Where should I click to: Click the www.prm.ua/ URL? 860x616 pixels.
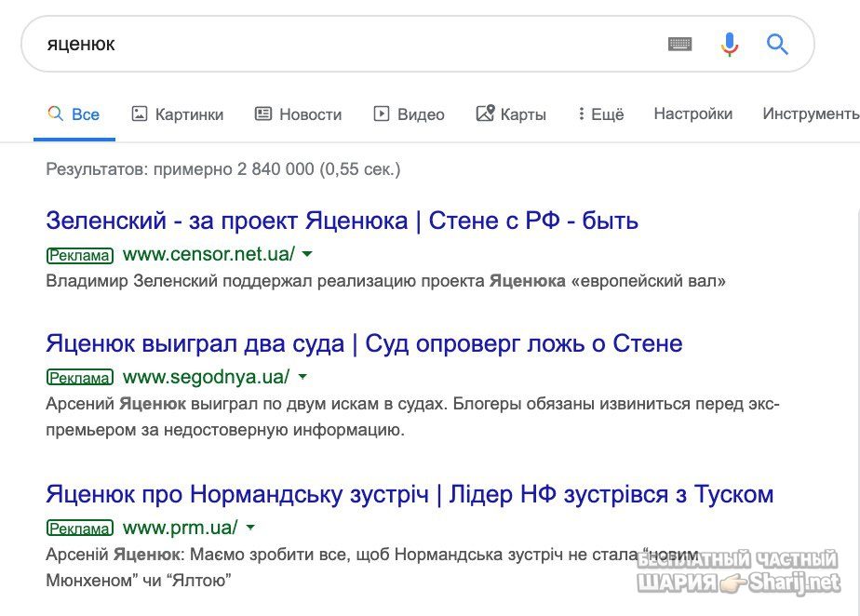click(180, 528)
